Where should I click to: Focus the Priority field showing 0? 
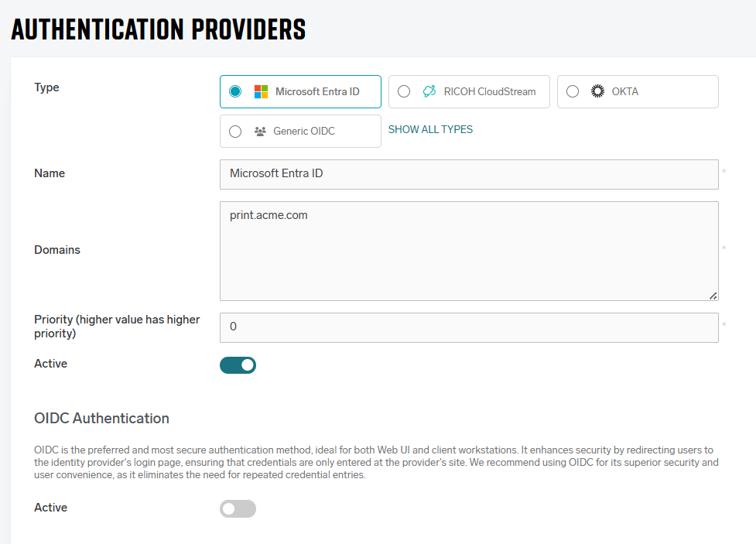[x=468, y=327]
